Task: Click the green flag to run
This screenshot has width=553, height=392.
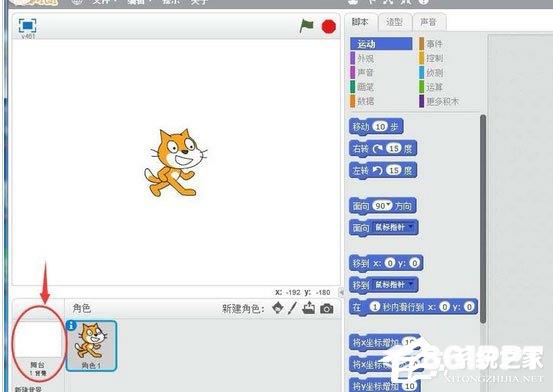Action: point(306,26)
